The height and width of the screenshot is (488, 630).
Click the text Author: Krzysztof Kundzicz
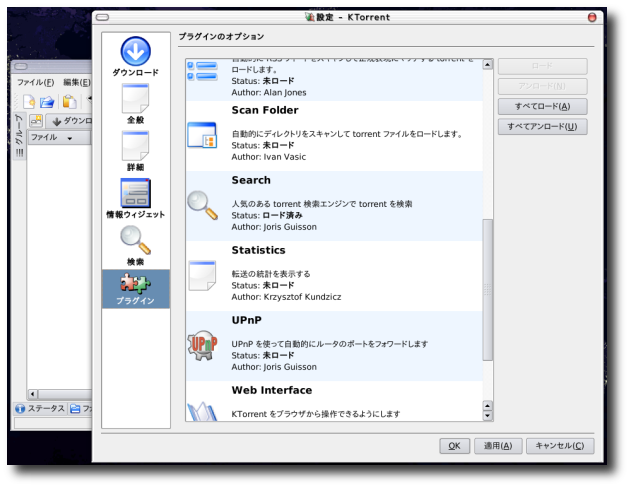point(286,297)
